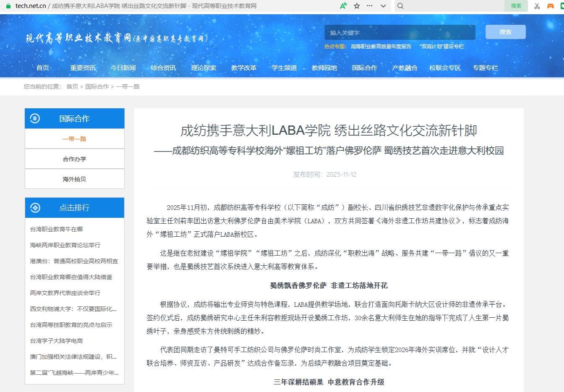Select 合作办学 in the left sidebar

(x=74, y=159)
